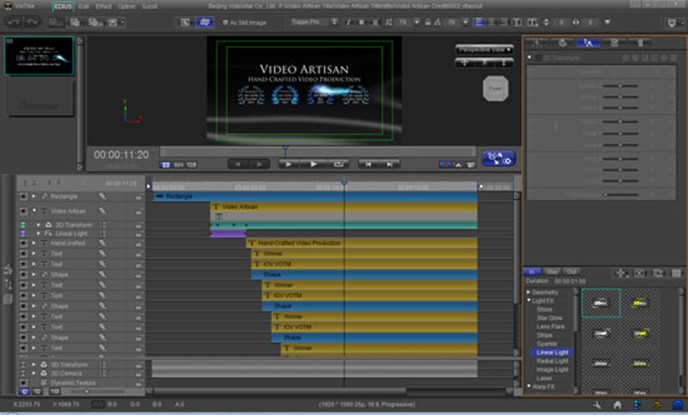
Task: Select Star Glow in effects list
Action: coord(549,318)
